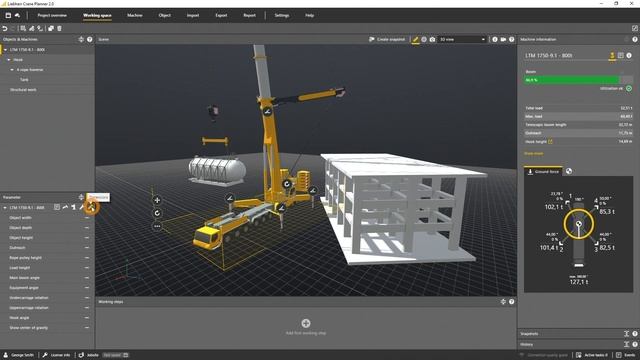Collapse LTM 1750 section in Parameter panel

pos(5,208)
